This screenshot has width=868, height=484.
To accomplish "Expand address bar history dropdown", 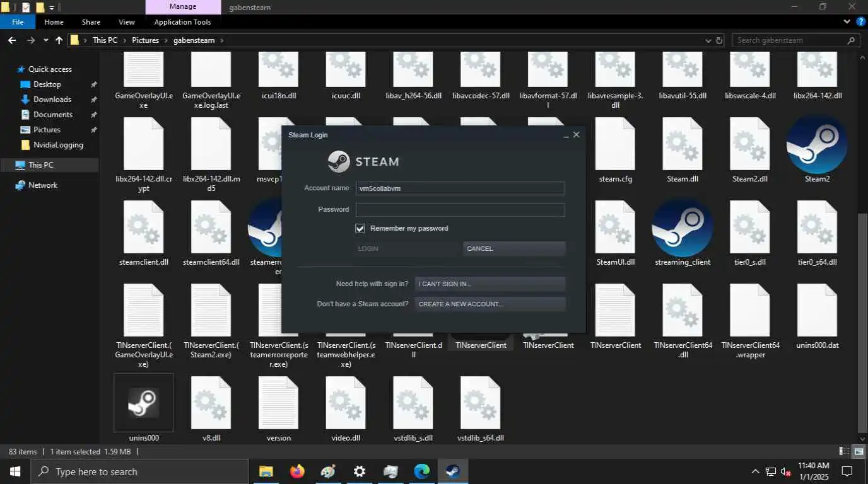I will point(708,40).
